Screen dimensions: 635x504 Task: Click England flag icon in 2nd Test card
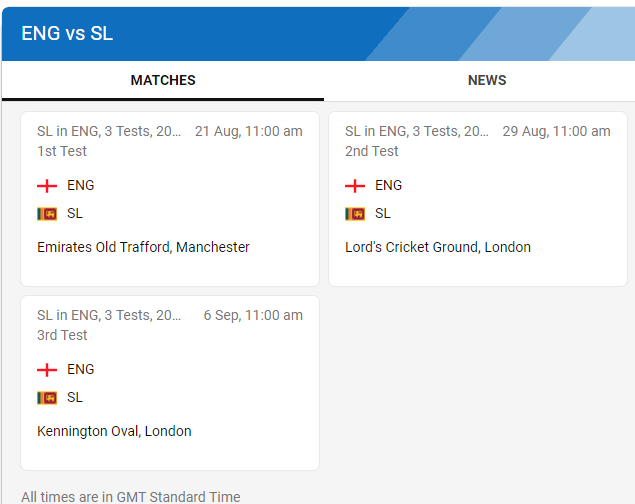(355, 186)
